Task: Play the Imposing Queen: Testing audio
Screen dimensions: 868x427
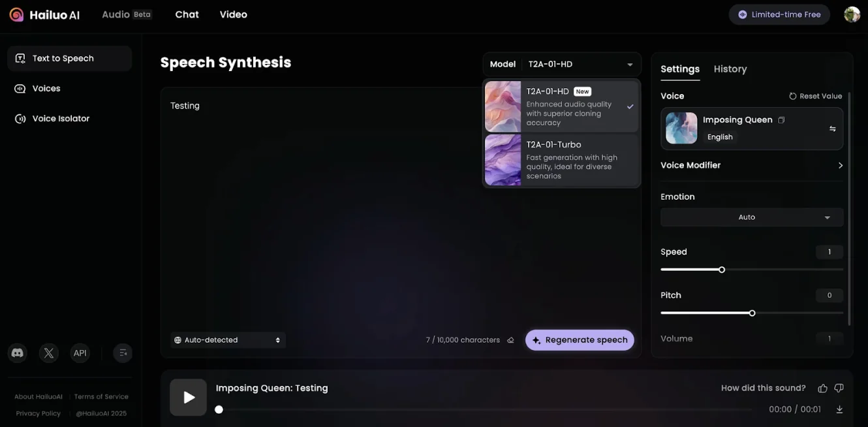Action: click(x=189, y=397)
